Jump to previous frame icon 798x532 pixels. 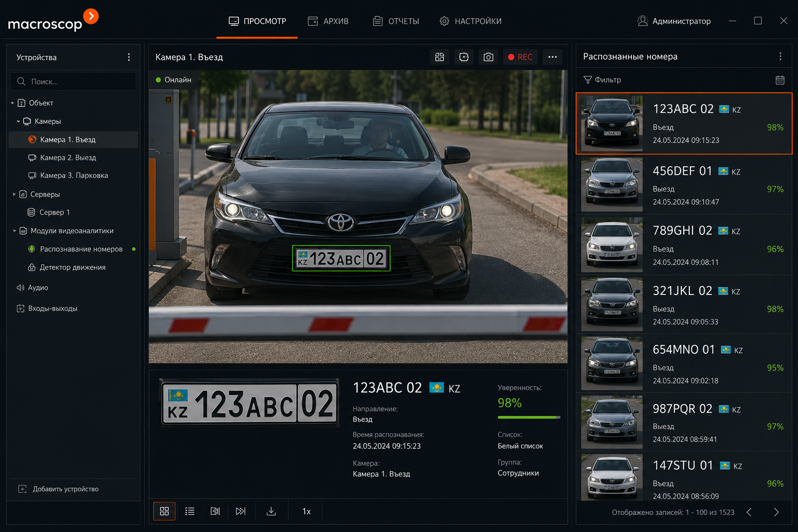pos(215,511)
